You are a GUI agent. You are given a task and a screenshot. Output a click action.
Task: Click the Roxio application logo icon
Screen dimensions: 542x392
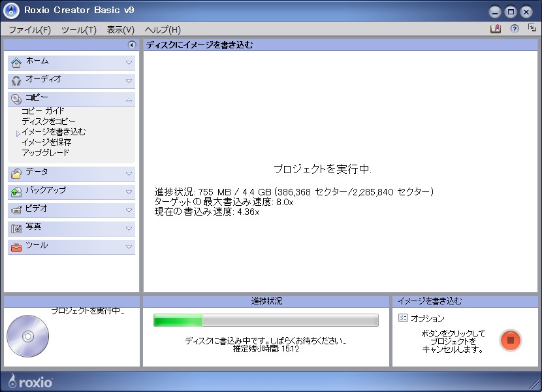[x=11, y=10]
